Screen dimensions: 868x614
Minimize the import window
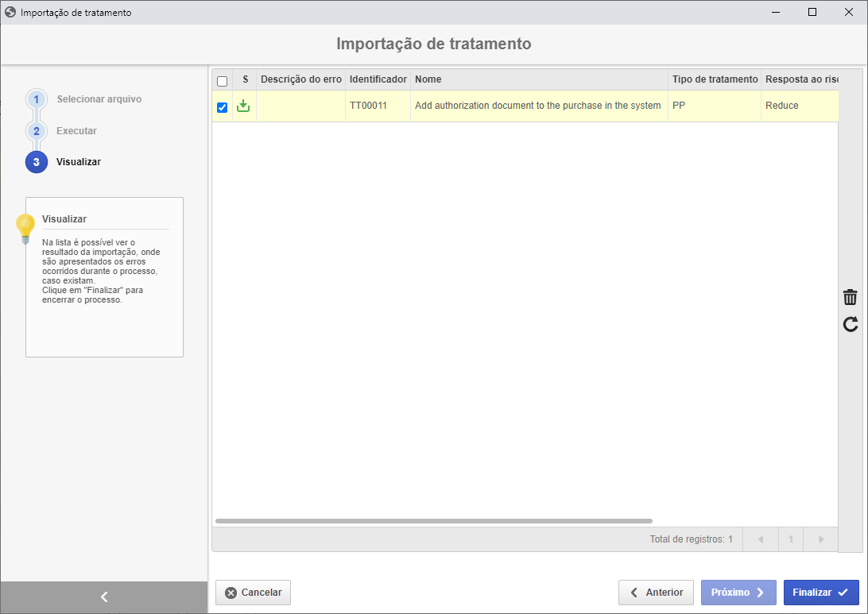pyautogui.click(x=776, y=12)
